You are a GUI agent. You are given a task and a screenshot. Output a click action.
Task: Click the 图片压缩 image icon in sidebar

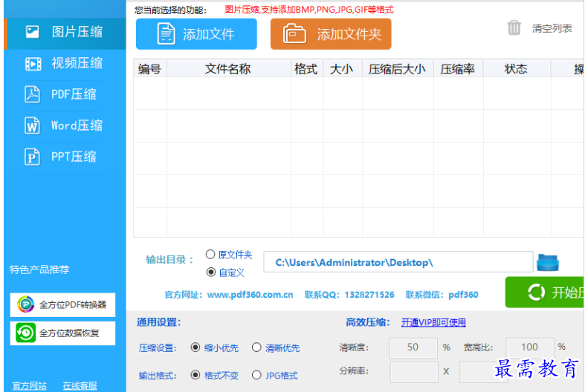[33, 32]
